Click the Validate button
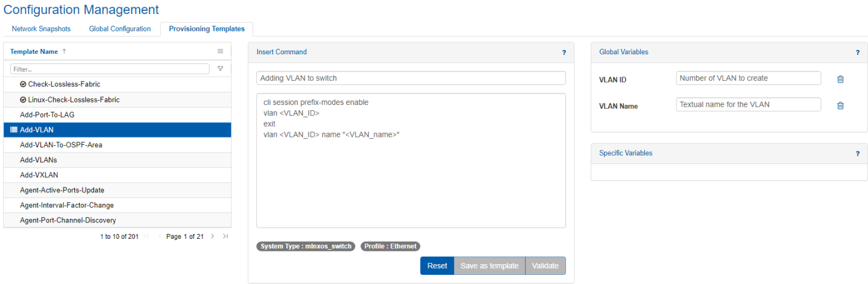The width and height of the screenshot is (868, 284). pyautogui.click(x=545, y=266)
